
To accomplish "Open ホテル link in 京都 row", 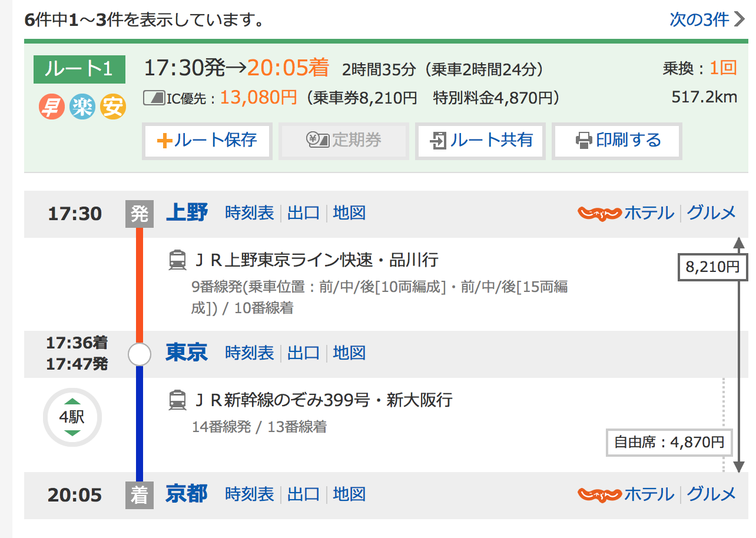I will coord(649,494).
